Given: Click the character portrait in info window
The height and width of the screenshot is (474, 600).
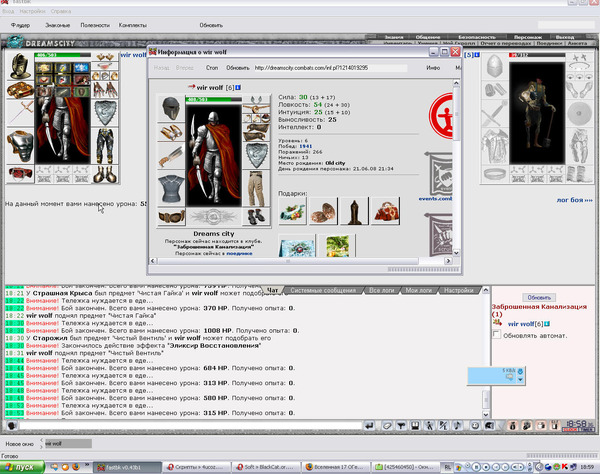Looking at the screenshot, I should tap(214, 155).
